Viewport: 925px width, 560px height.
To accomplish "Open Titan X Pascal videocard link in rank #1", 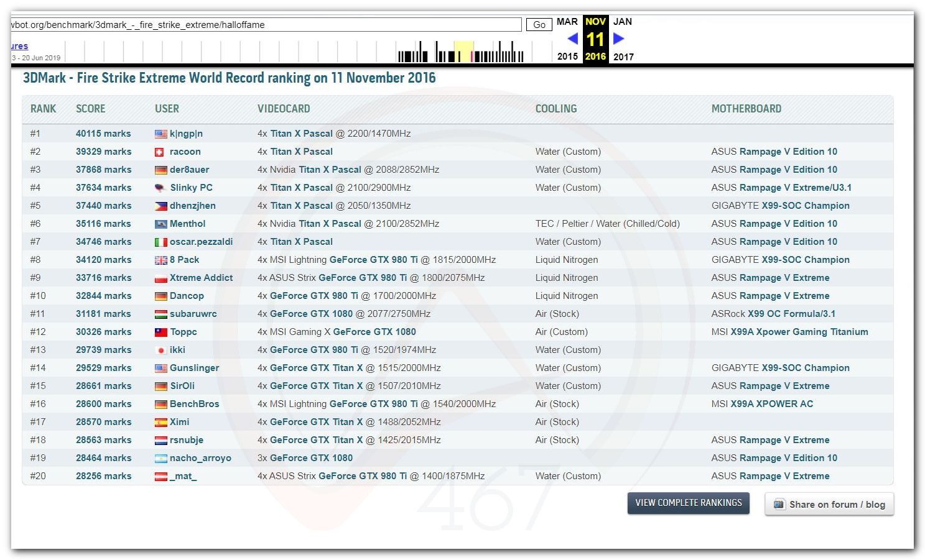I will (x=302, y=134).
